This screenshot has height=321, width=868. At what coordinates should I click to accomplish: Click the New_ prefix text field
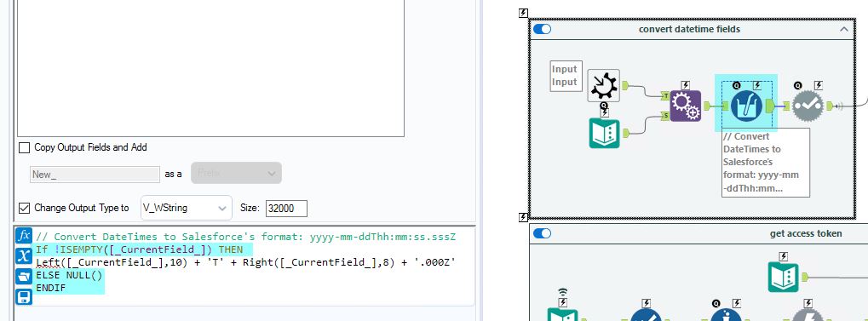[95, 175]
